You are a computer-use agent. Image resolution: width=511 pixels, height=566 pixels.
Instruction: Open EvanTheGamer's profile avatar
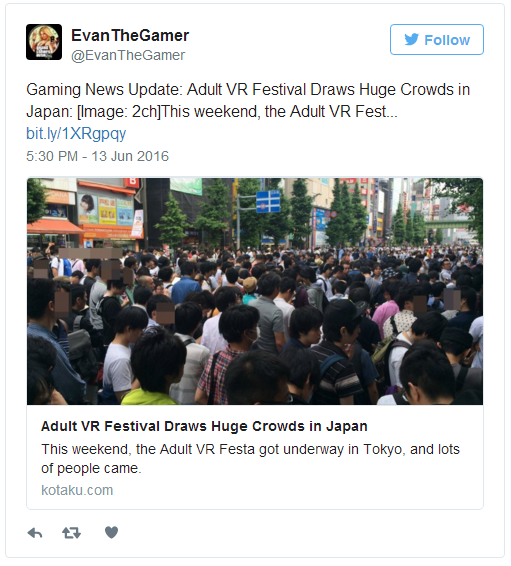tap(44, 42)
